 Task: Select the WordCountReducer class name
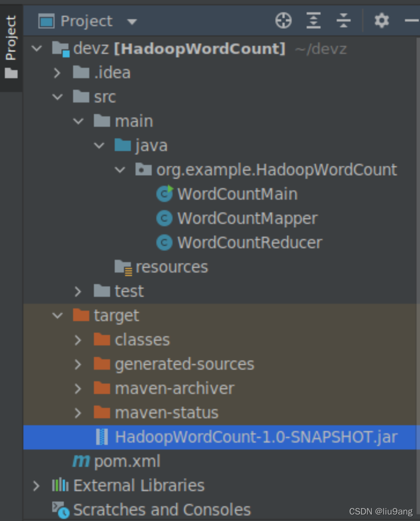pyautogui.click(x=250, y=243)
